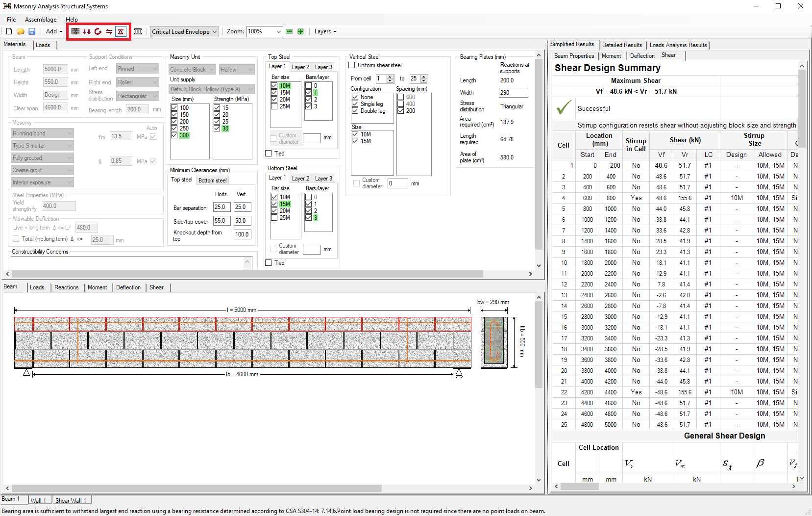
Task: Expand the Zoom percentage combo box
Action: (278, 32)
